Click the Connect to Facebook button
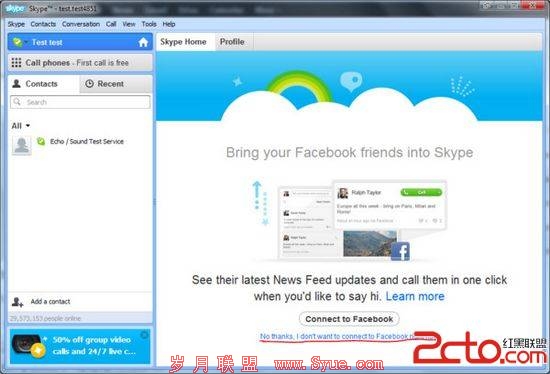The image size is (550, 374). click(x=349, y=319)
